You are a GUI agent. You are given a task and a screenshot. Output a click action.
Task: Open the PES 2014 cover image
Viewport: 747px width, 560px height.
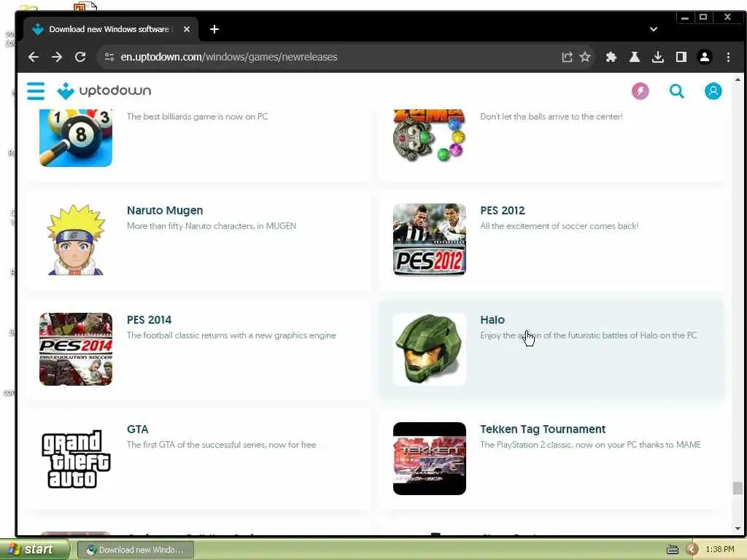click(76, 349)
